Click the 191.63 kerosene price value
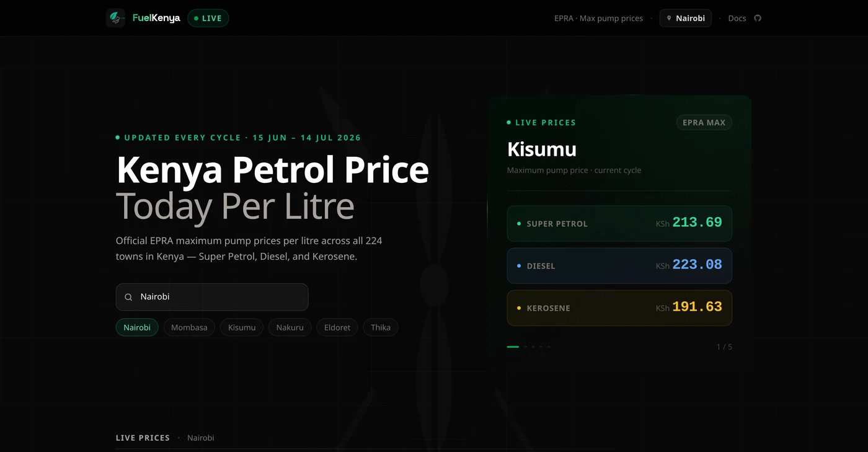Screen dimensions: 868x452 click(697, 306)
